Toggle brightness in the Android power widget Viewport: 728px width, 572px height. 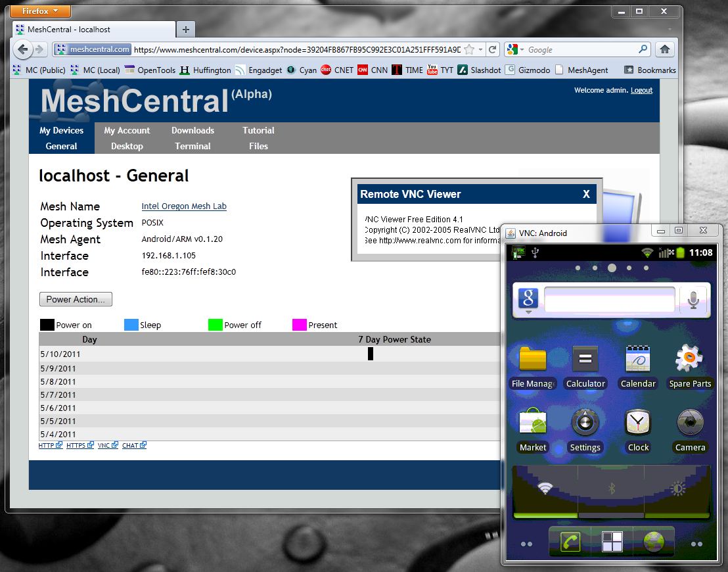pos(677,489)
